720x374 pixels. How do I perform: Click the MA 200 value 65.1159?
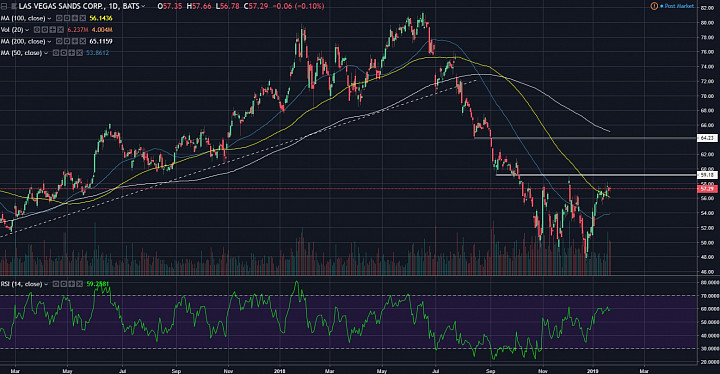click(101, 41)
